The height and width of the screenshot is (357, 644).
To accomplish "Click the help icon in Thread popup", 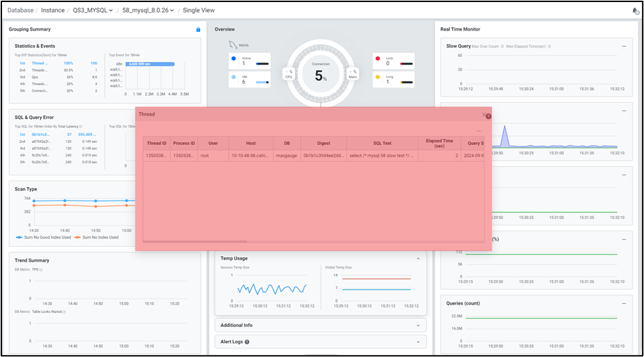I will tap(488, 116).
